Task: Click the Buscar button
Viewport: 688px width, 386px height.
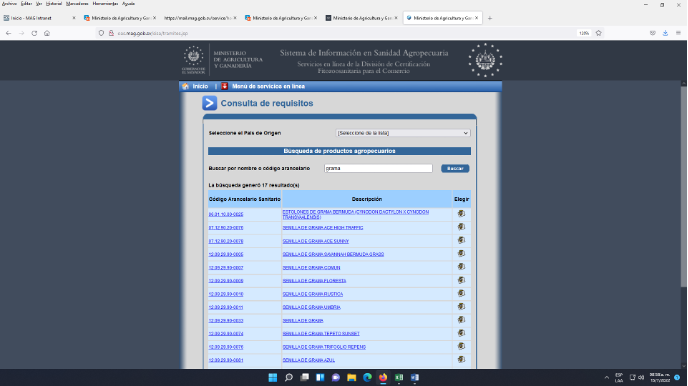Action: [455, 168]
